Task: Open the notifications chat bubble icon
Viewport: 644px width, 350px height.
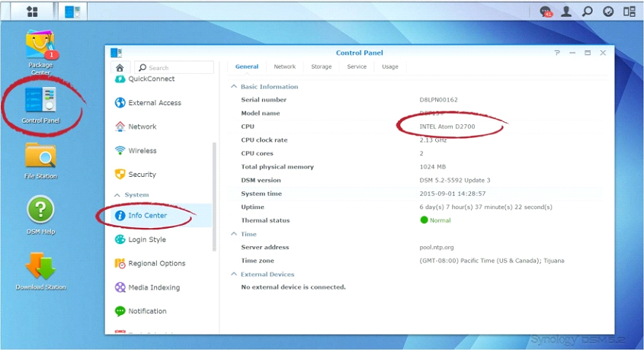Action: pos(546,11)
